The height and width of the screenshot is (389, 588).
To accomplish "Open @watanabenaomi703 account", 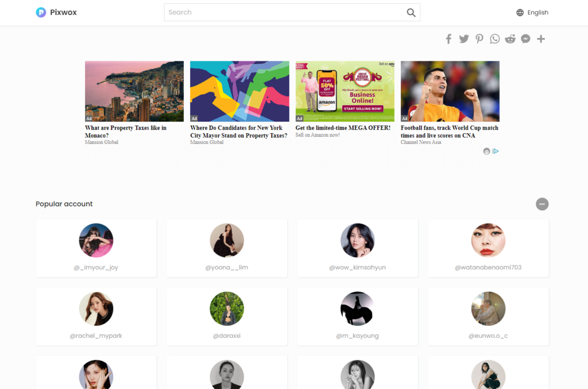I will point(488,248).
